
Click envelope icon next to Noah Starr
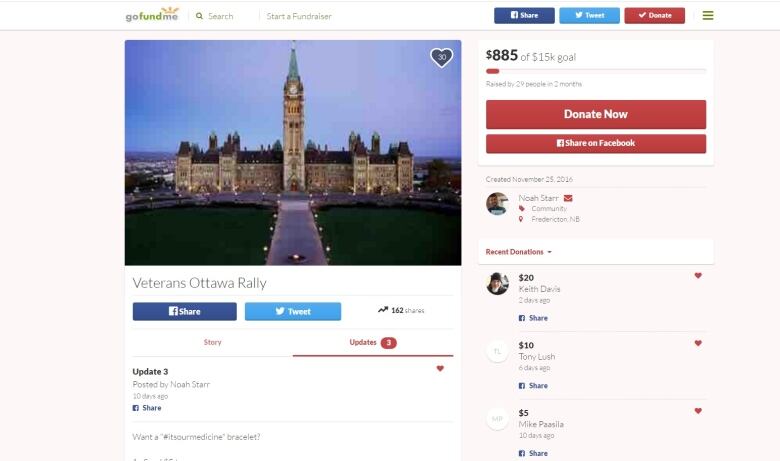point(568,198)
